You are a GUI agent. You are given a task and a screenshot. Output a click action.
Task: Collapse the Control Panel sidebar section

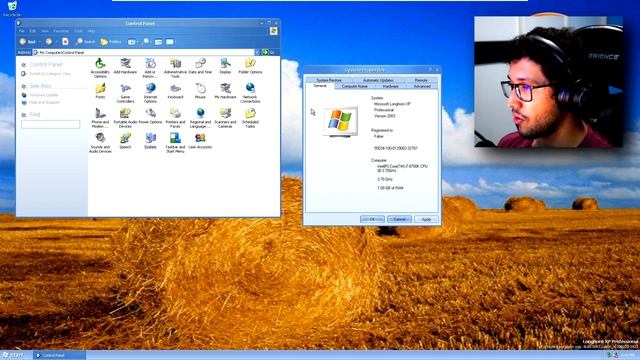(24, 64)
